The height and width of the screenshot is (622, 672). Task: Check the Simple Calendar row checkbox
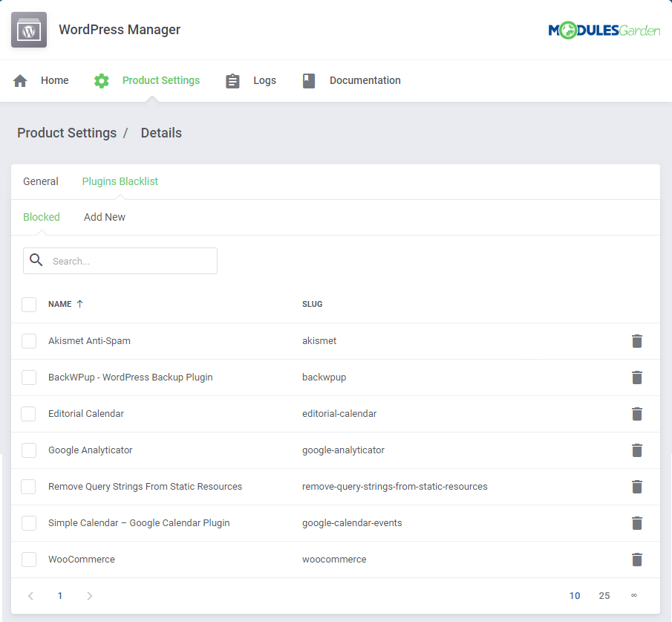[29, 523]
